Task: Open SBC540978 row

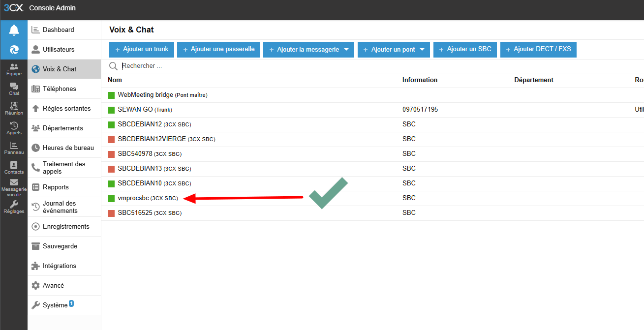Action: pyautogui.click(x=372, y=154)
